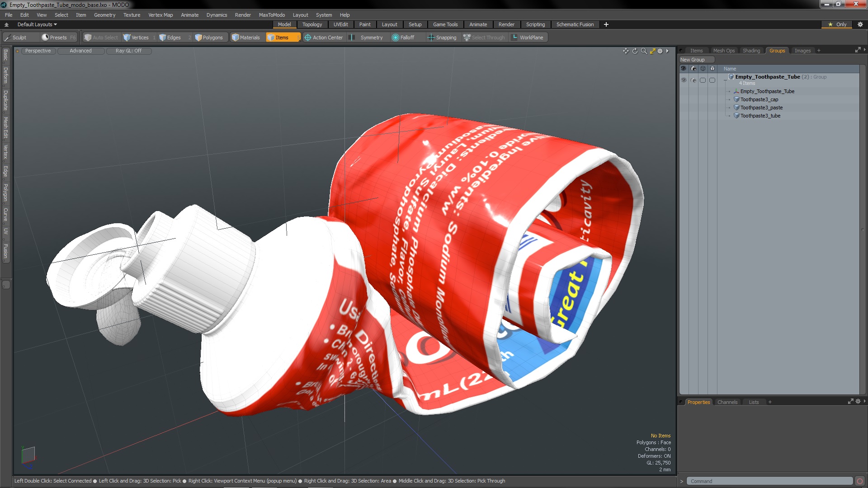Toggle visibility eye of Empty_Toothpaste_Tube group

click(684, 80)
